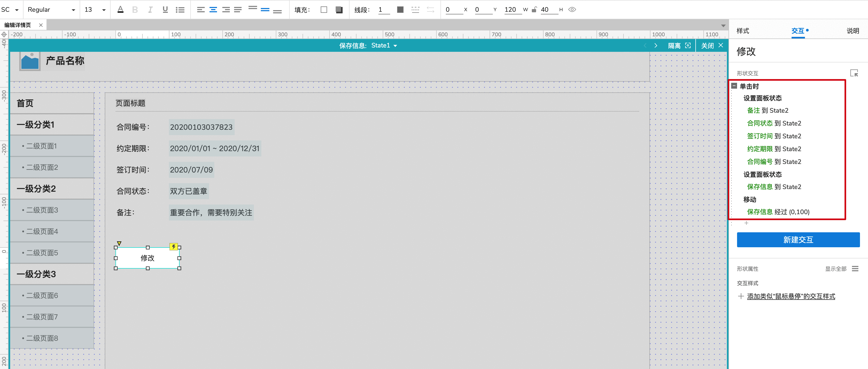Select the 移动 action
The width and height of the screenshot is (868, 369).
point(749,199)
